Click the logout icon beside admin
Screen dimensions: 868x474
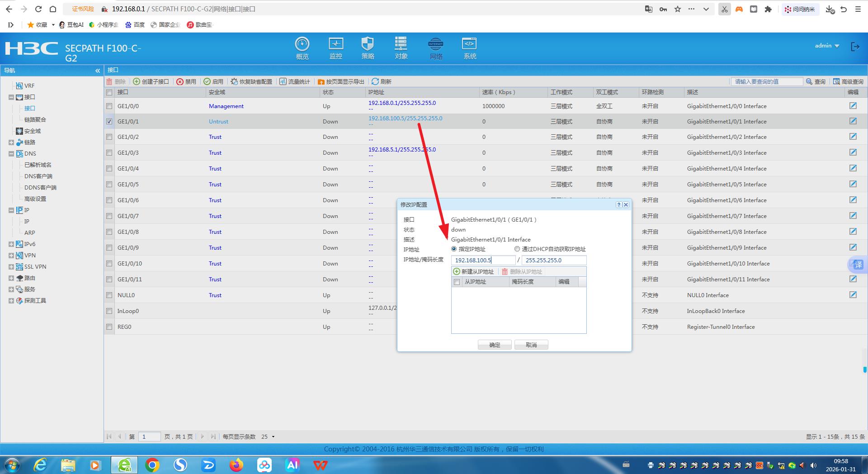point(855,47)
